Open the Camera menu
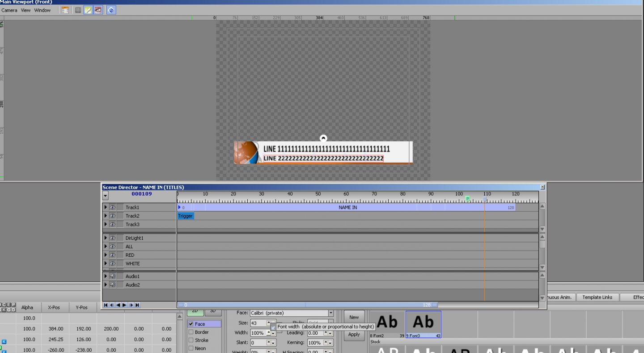The image size is (644, 353). tap(9, 10)
